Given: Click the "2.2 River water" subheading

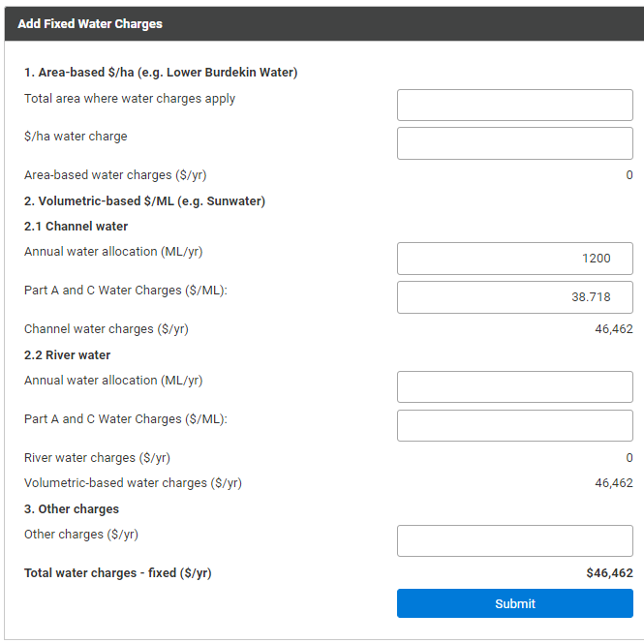Looking at the screenshot, I should [x=68, y=355].
